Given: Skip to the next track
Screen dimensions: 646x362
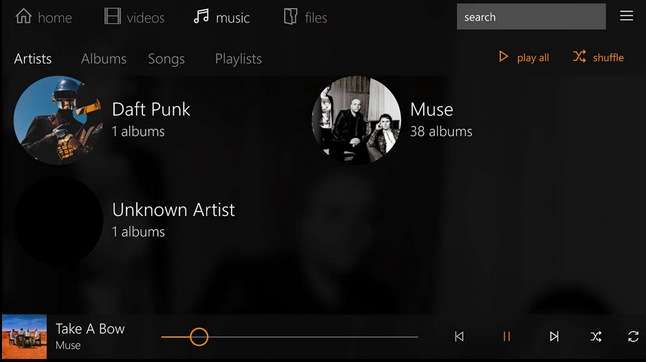Looking at the screenshot, I should pyautogui.click(x=554, y=336).
